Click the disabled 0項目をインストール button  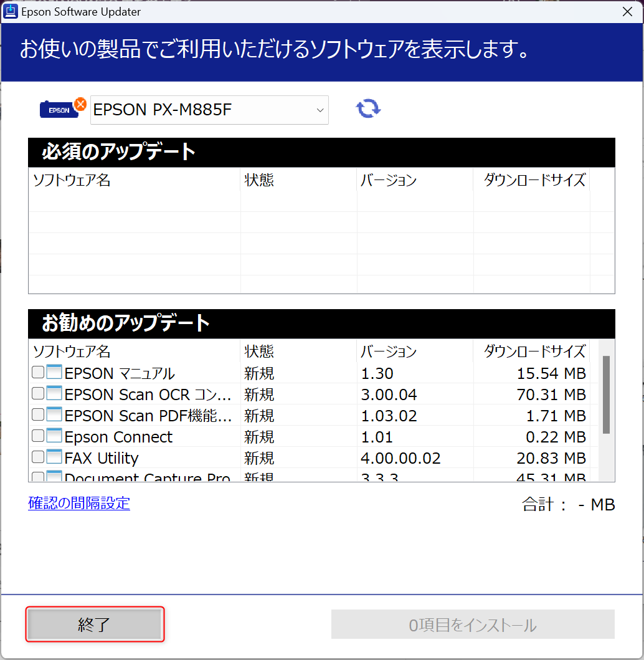pos(473,624)
